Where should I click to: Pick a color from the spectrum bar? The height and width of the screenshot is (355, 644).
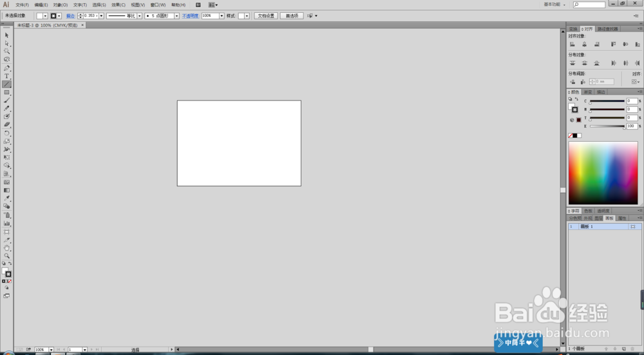603,173
